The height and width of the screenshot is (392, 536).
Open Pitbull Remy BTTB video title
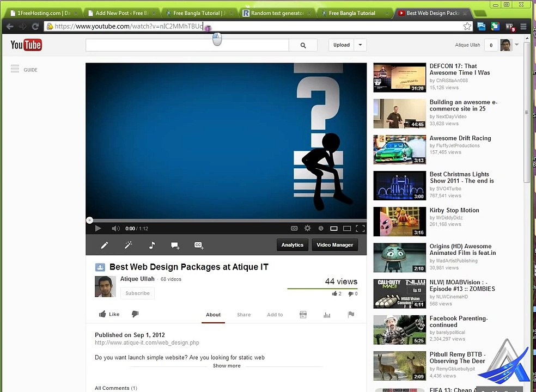tap(458, 358)
